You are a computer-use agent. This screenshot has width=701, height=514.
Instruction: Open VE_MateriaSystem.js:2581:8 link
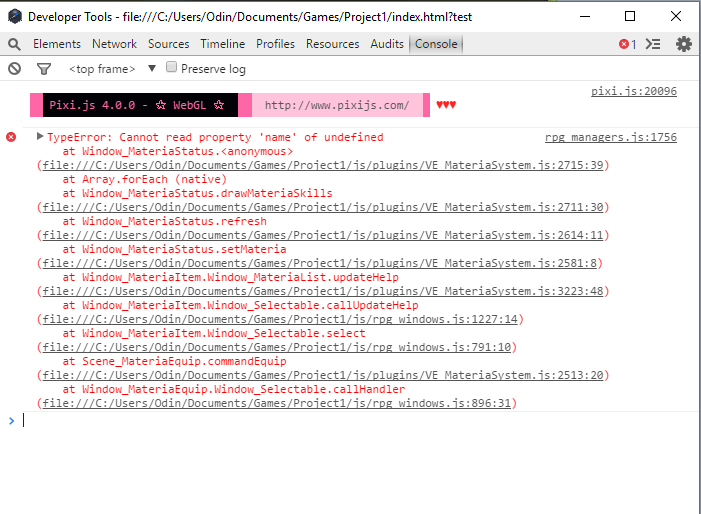click(x=320, y=263)
